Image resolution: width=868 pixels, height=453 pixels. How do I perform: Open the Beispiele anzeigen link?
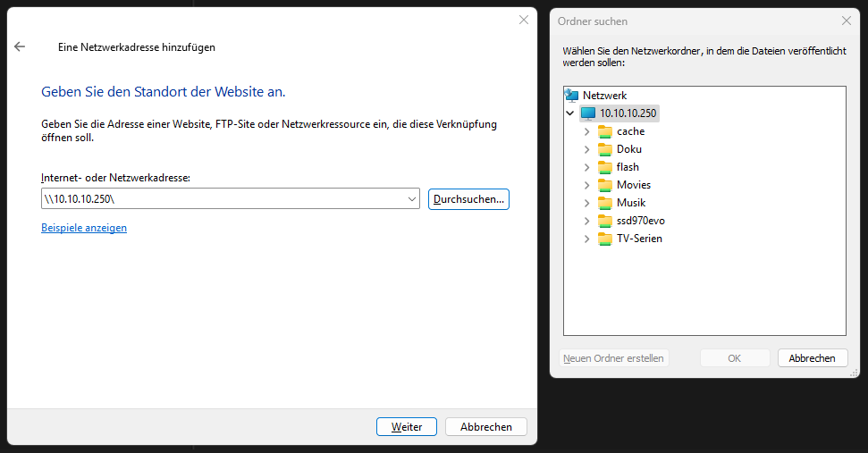(x=84, y=228)
